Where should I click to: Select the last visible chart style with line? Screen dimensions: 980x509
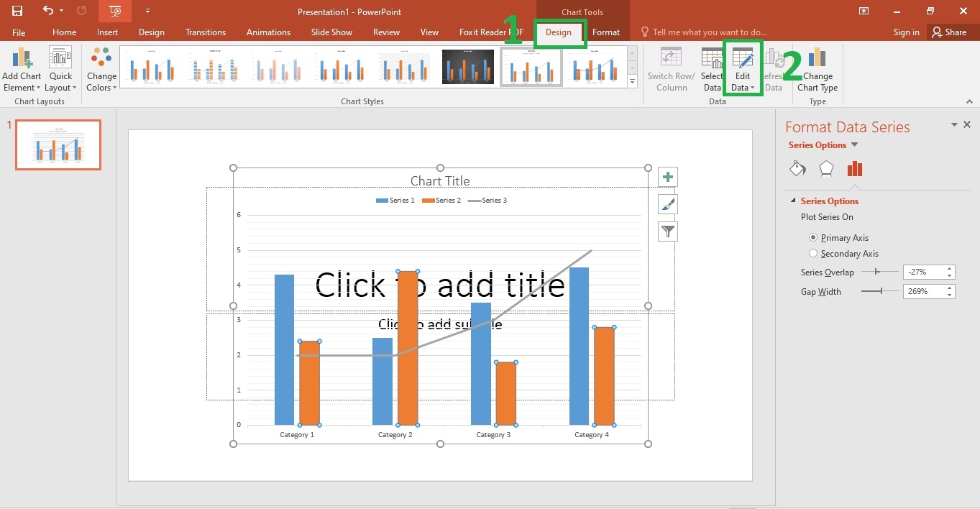point(595,67)
